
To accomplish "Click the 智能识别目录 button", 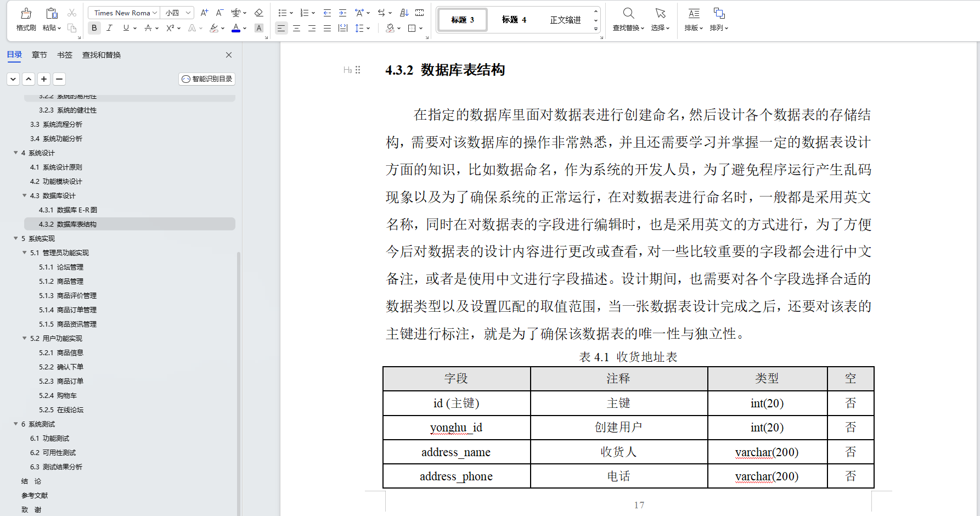I will pos(207,79).
